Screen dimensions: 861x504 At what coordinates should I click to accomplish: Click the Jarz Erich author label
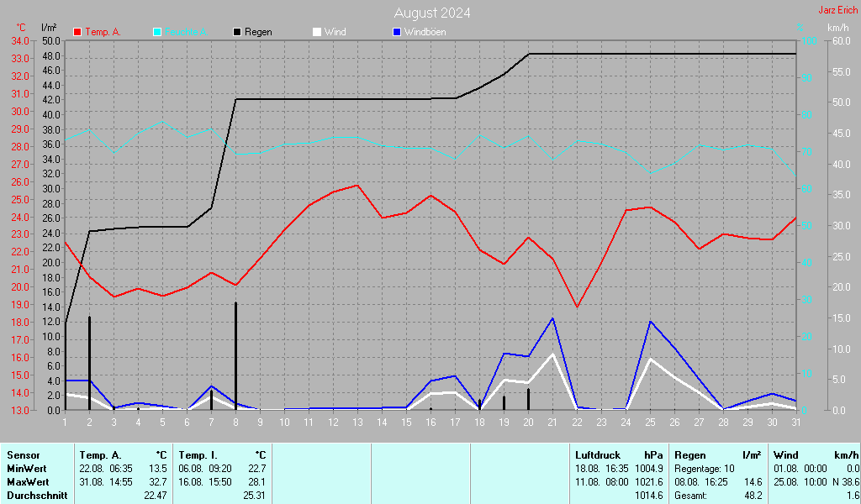click(x=838, y=10)
